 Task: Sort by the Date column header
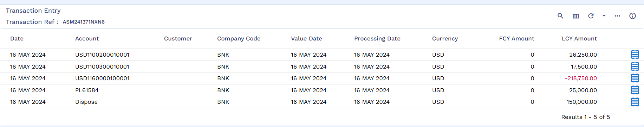pos(17,39)
